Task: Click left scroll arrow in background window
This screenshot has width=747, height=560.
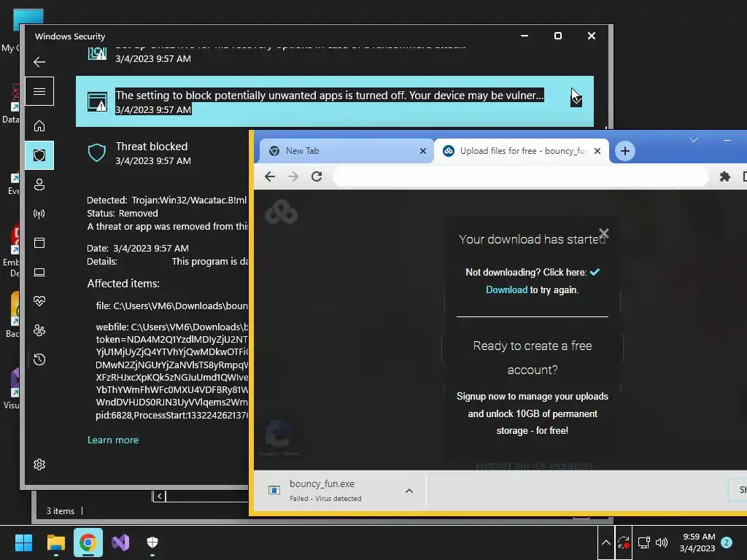Action: click(160, 496)
